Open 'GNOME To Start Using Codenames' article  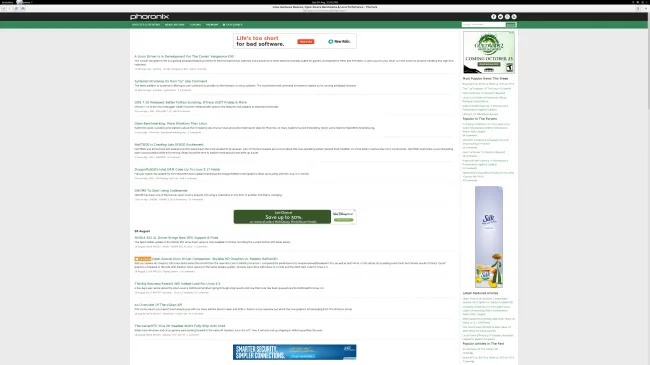coord(161,191)
